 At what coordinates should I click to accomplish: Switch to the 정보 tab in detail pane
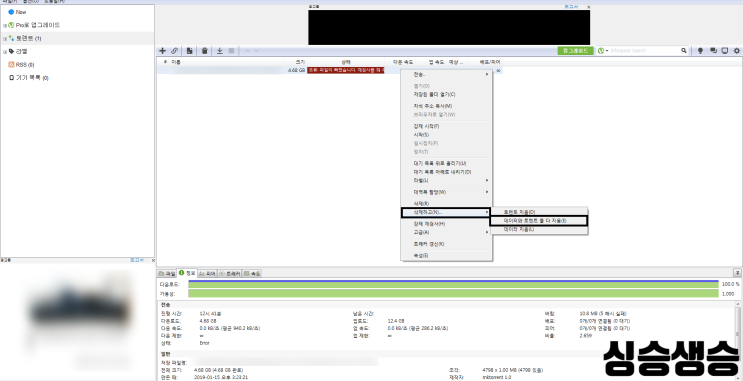(187, 273)
